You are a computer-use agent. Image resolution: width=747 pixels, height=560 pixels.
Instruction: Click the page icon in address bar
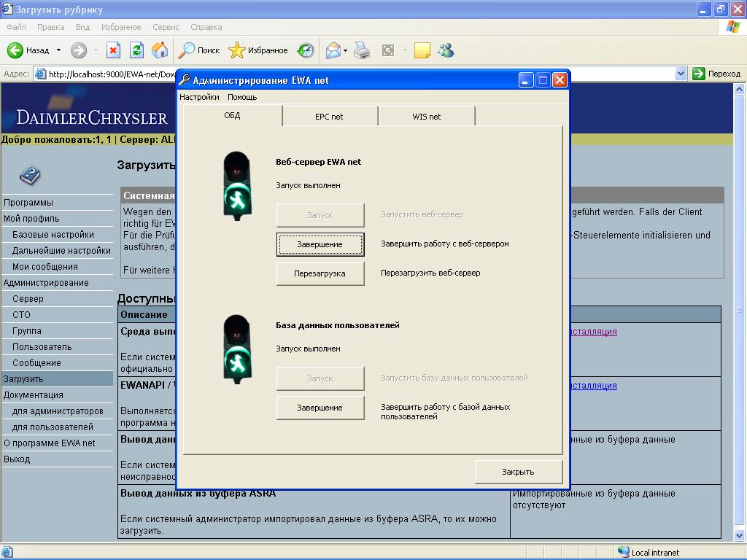[x=41, y=74]
